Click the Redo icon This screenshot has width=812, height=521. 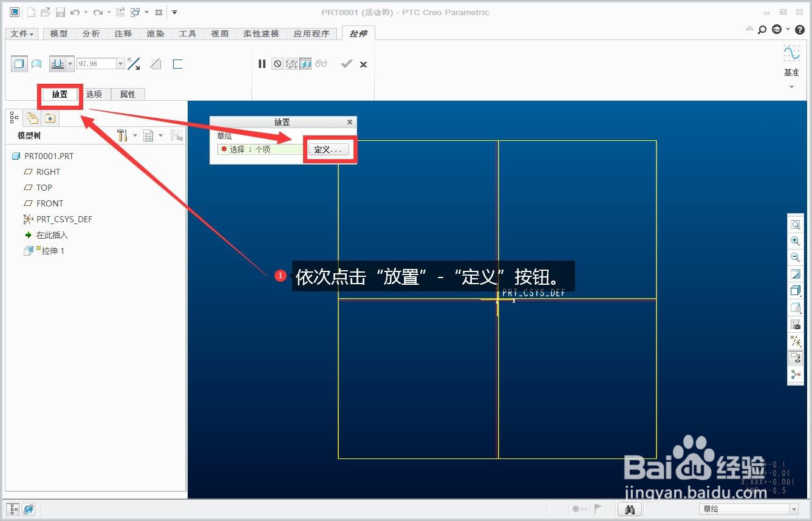pos(97,12)
